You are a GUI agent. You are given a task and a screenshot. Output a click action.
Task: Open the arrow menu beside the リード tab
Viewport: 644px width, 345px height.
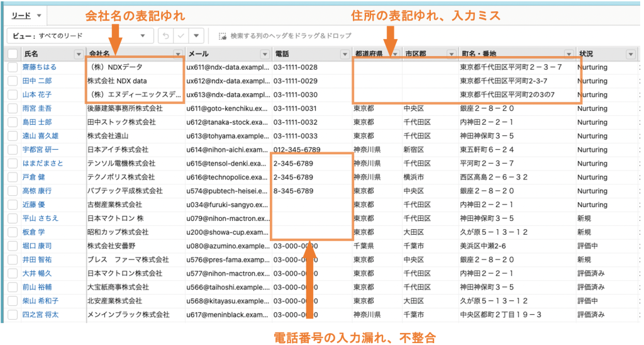pyautogui.click(x=39, y=15)
